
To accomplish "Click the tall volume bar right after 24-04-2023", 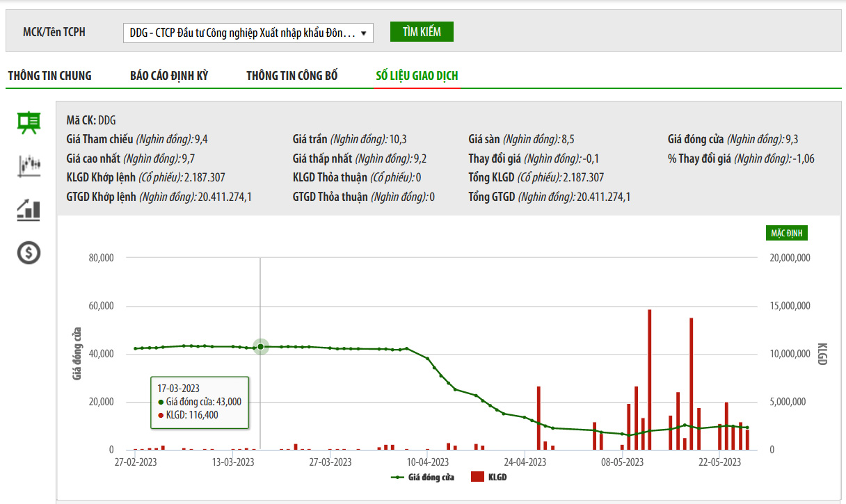I will 538,418.
